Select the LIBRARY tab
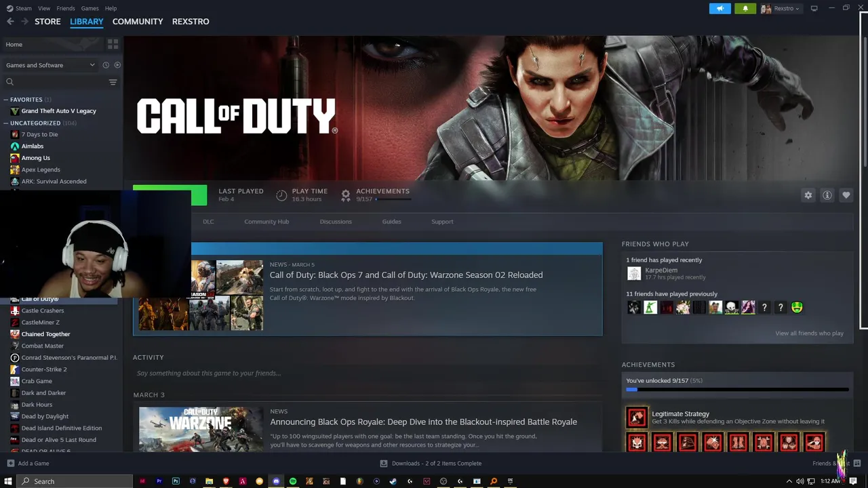The height and width of the screenshot is (488, 868). click(x=87, y=22)
